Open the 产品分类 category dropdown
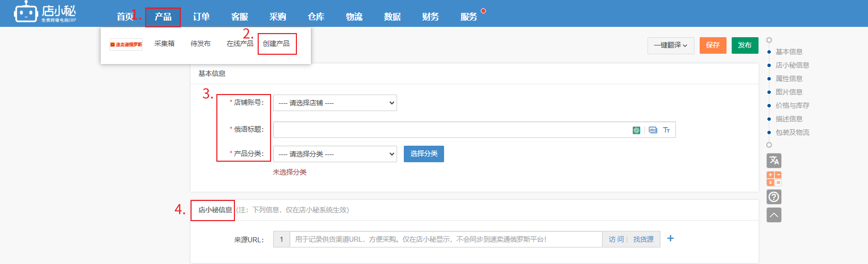Screen dimensions: 868x264 pyautogui.click(x=335, y=154)
